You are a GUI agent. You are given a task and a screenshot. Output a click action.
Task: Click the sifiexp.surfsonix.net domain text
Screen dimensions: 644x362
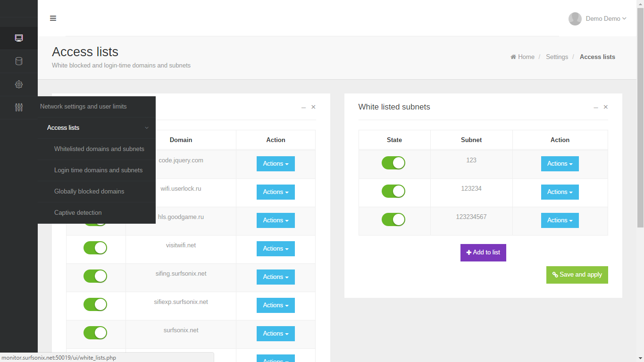(x=181, y=302)
